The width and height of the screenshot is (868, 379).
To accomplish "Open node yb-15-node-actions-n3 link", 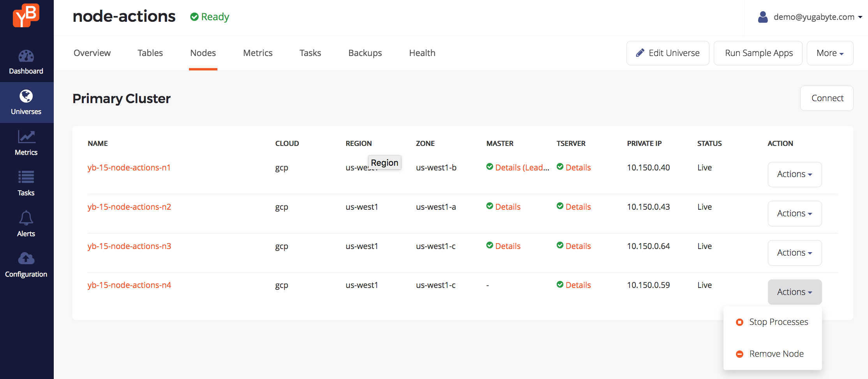I will coord(129,246).
